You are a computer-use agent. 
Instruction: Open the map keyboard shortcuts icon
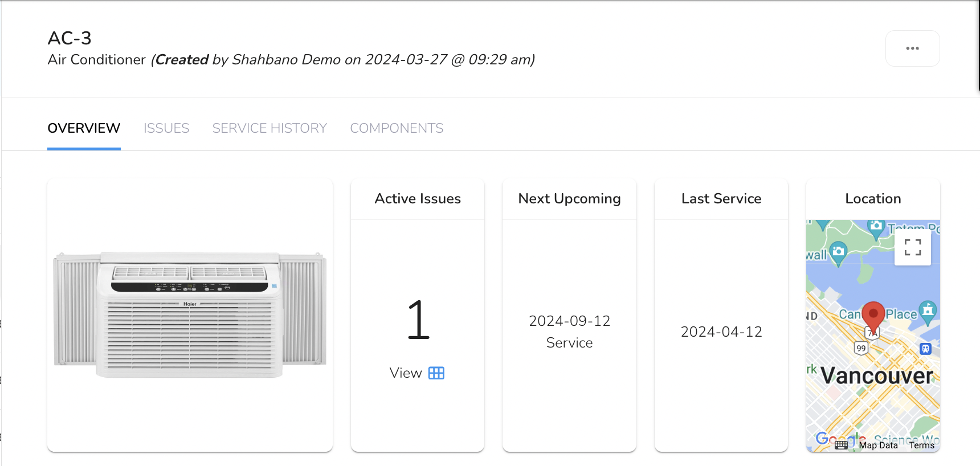841,445
